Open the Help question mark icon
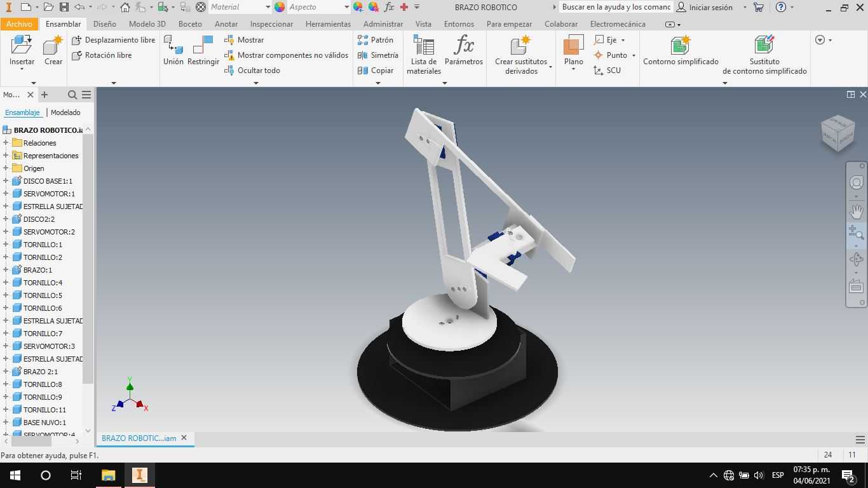This screenshot has width=868, height=488. (782, 7)
